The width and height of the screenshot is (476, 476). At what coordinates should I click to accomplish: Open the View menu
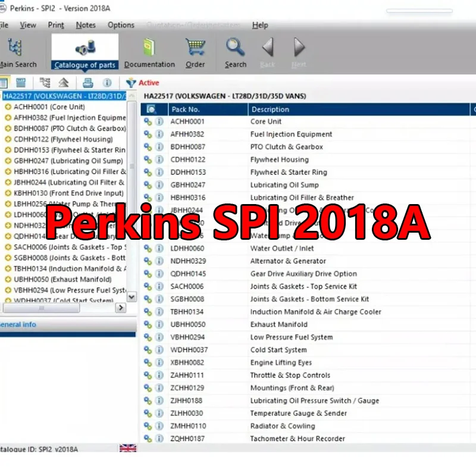[28, 25]
